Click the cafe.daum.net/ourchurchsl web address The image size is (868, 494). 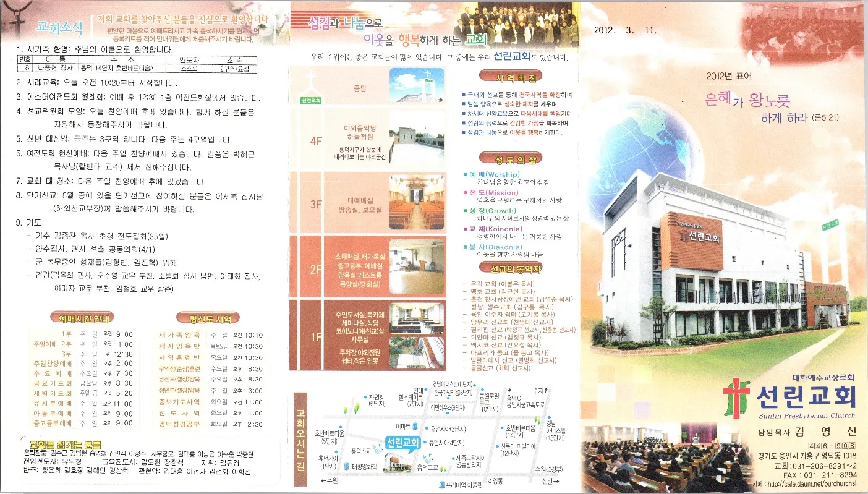[x=812, y=484]
